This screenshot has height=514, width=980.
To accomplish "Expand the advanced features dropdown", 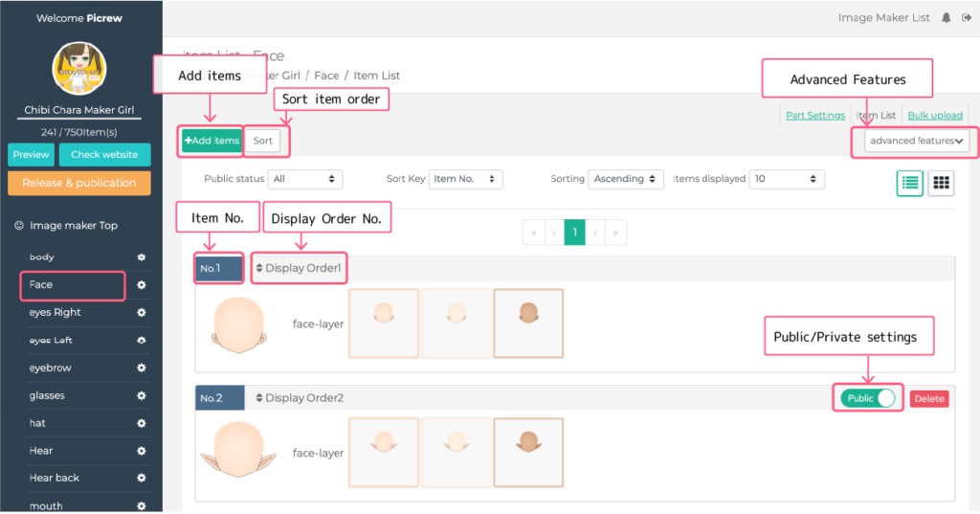I will coord(917,141).
